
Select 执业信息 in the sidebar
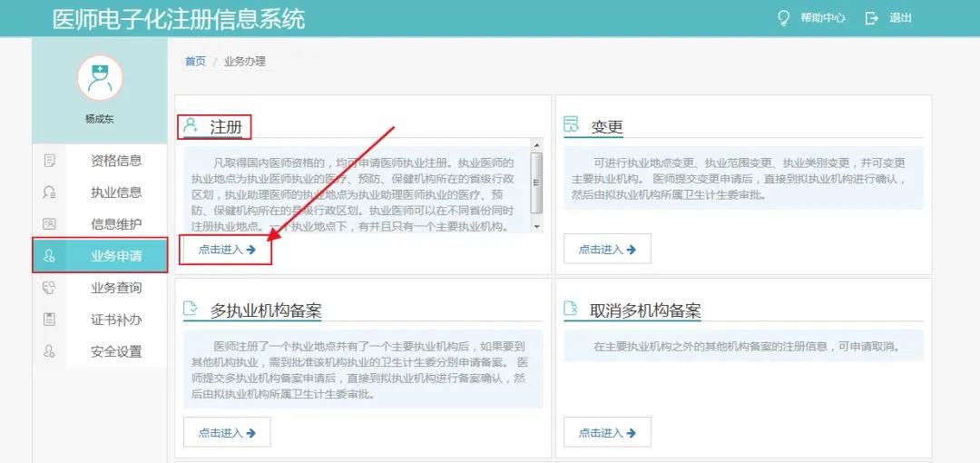(x=116, y=192)
